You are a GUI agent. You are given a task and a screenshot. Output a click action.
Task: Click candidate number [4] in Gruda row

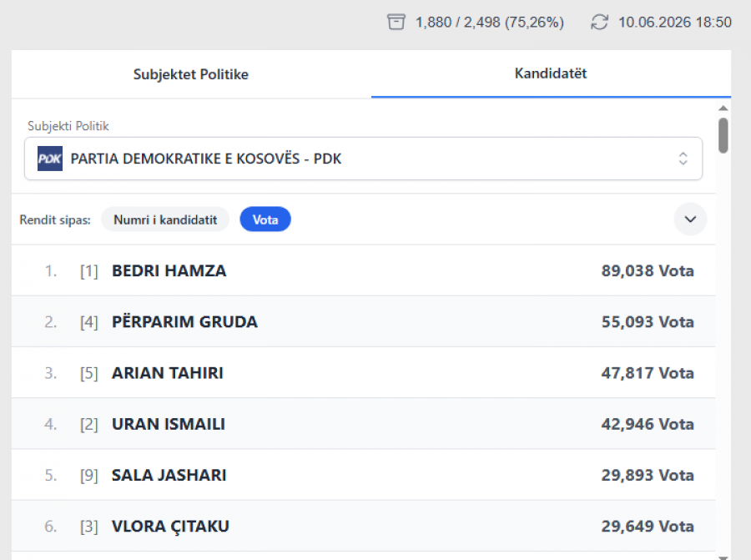tap(89, 322)
